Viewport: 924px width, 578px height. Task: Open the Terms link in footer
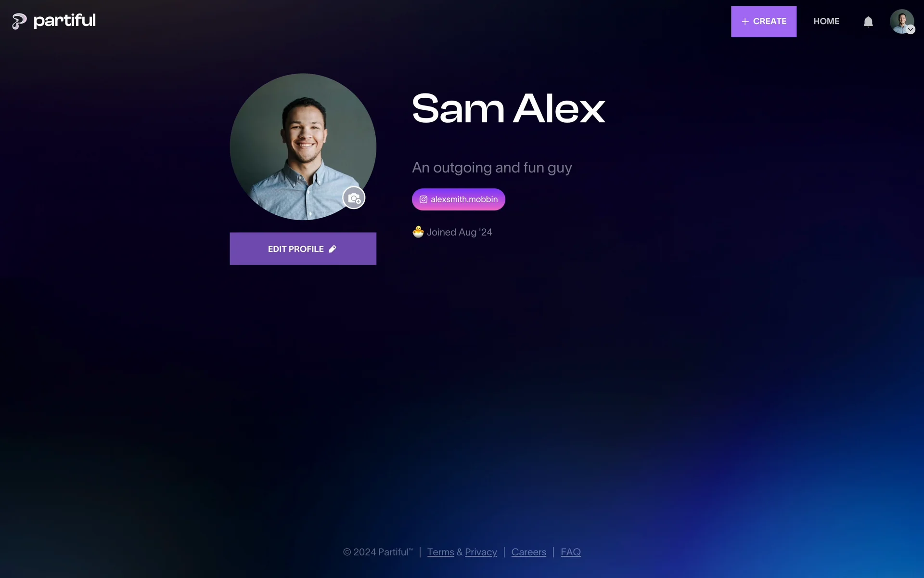(440, 552)
